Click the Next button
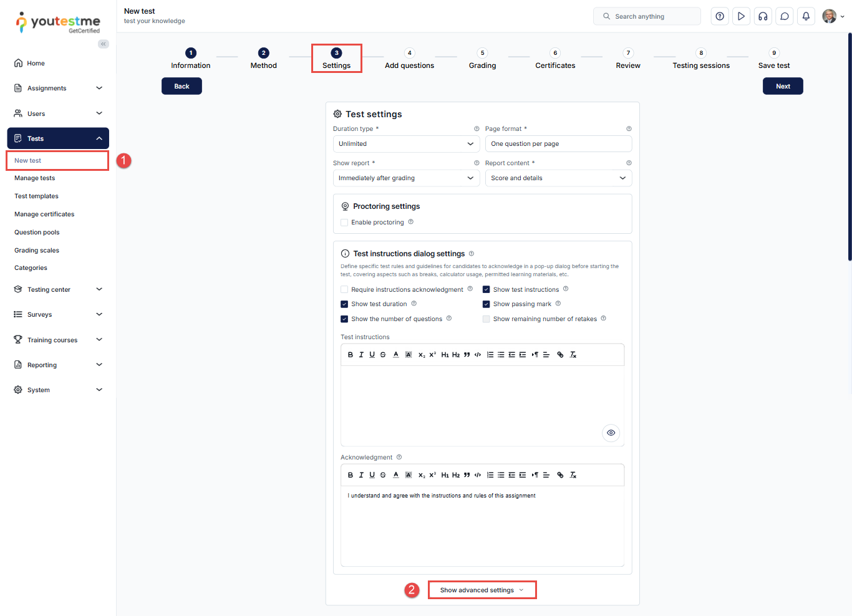Screen dimensions: 852x616 pos(783,86)
